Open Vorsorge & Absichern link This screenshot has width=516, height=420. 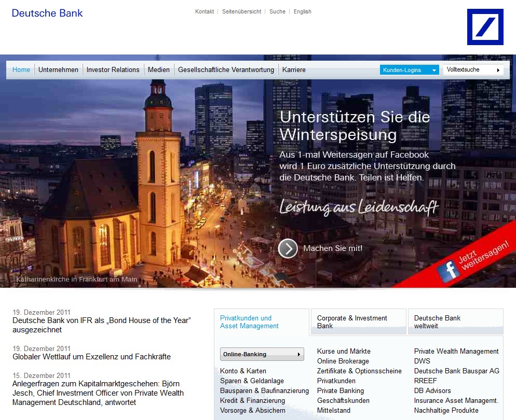[x=253, y=411]
